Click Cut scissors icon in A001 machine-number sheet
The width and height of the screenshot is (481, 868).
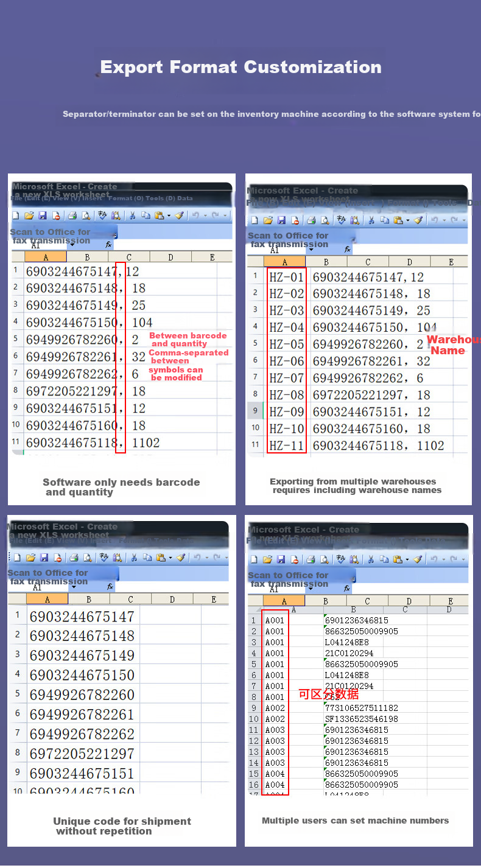click(x=371, y=559)
